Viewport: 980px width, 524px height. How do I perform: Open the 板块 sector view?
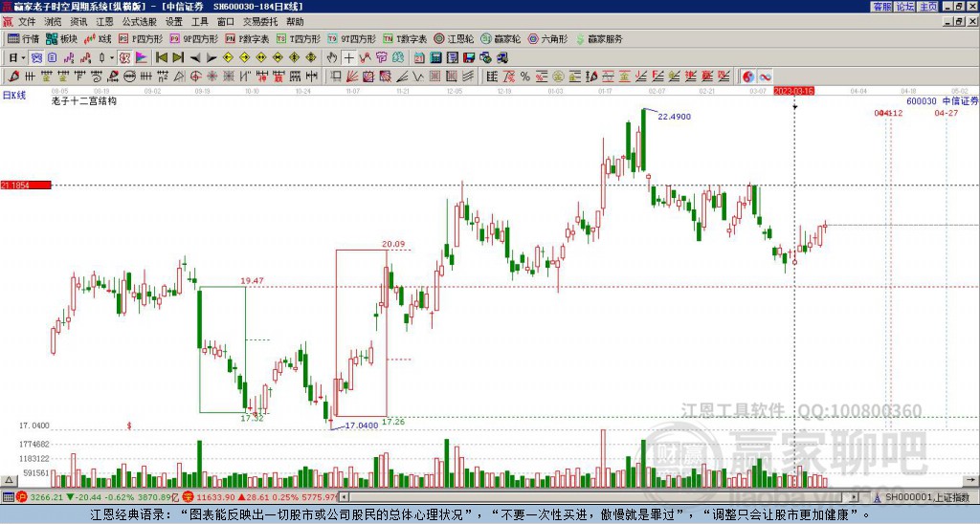[61, 38]
